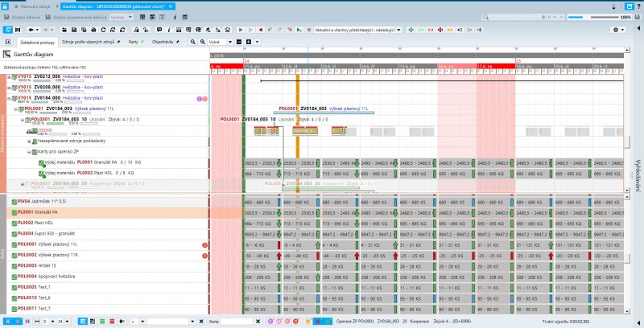
Task: Click the zoom in magnifier icon
Action: pos(192,41)
